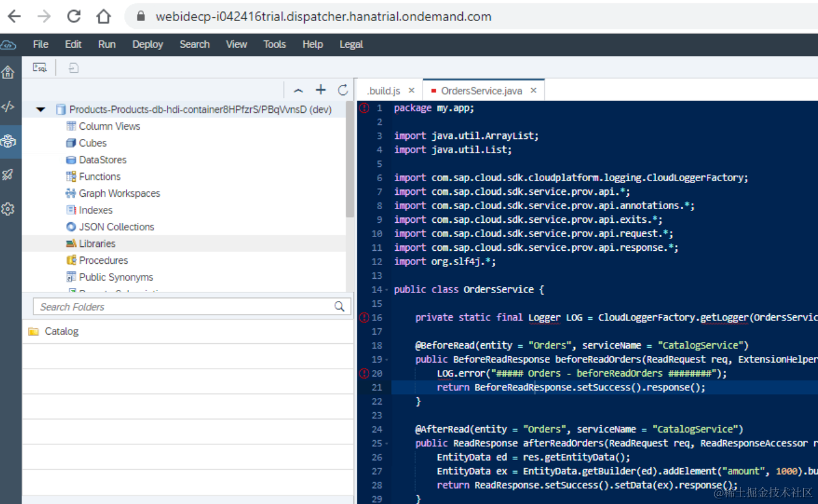The image size is (818, 504).
Task: Select Cubes in the tree
Action: (92, 143)
